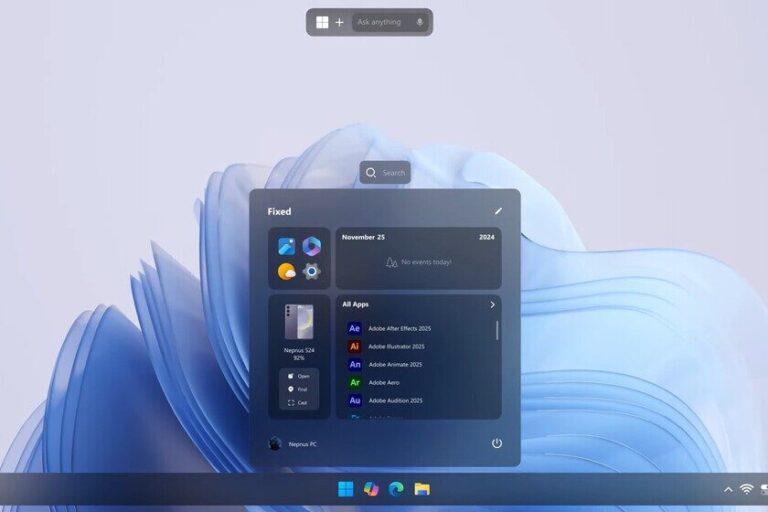Click the Windows logo in the top bar

(322, 22)
